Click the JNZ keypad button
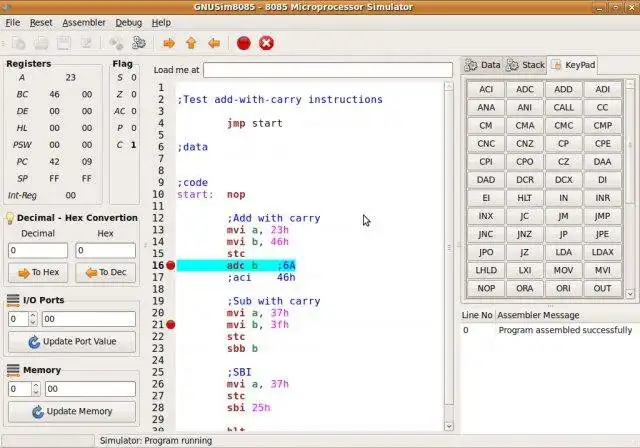 pyautogui.click(x=524, y=234)
